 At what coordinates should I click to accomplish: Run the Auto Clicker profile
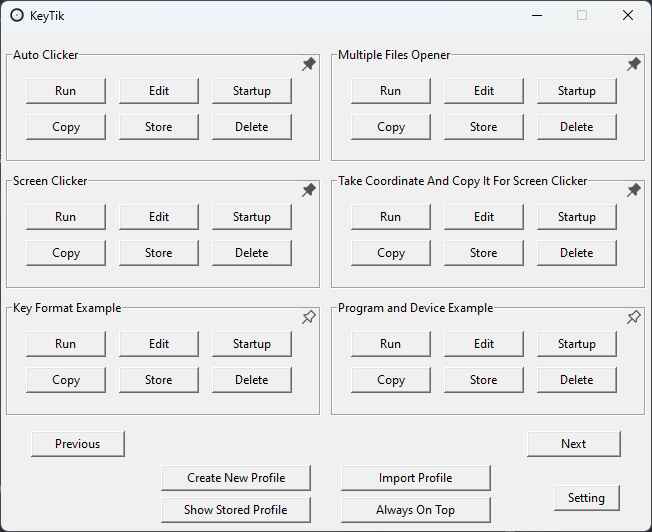[x=66, y=91]
